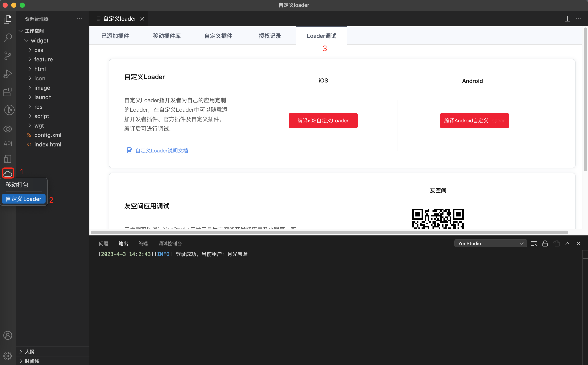Open the Search panel icon

click(x=8, y=38)
